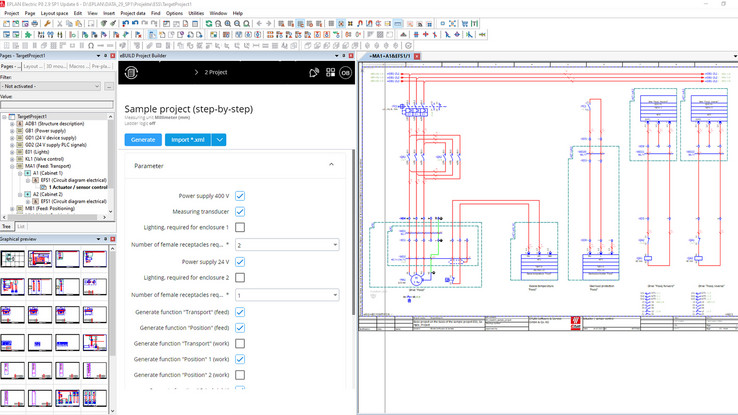This screenshot has height=415, width=738.
Task: Select KL1 (Valve control) in the tree
Action: click(x=44, y=159)
